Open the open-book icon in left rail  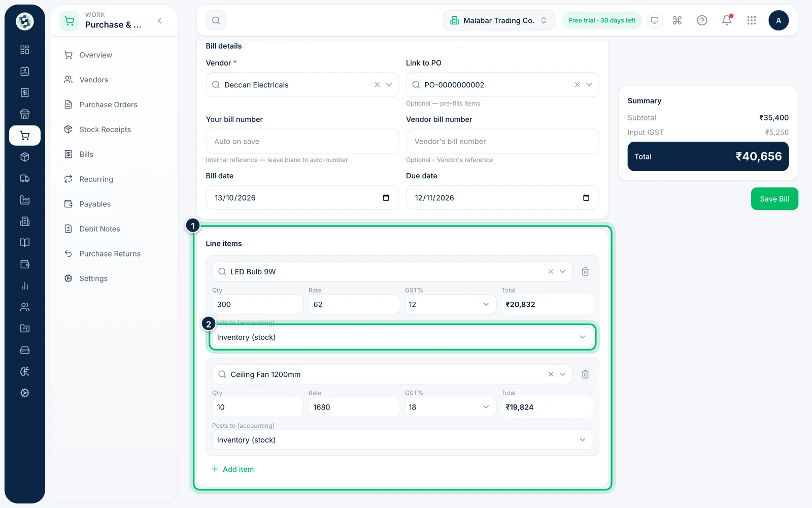tap(24, 243)
